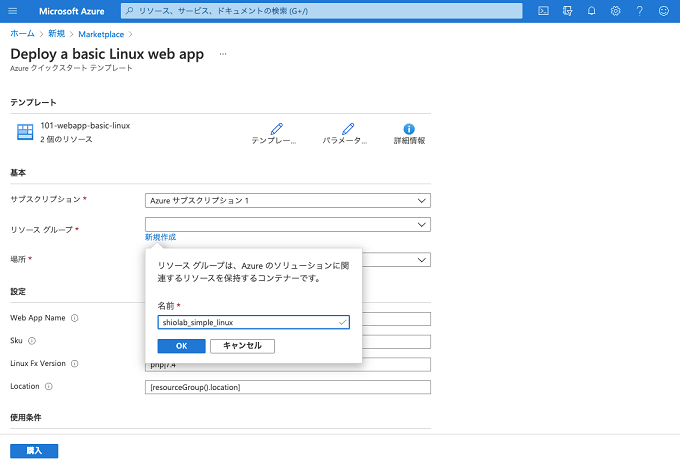Focus the portal search box
The image size is (680, 462).
click(x=321, y=11)
